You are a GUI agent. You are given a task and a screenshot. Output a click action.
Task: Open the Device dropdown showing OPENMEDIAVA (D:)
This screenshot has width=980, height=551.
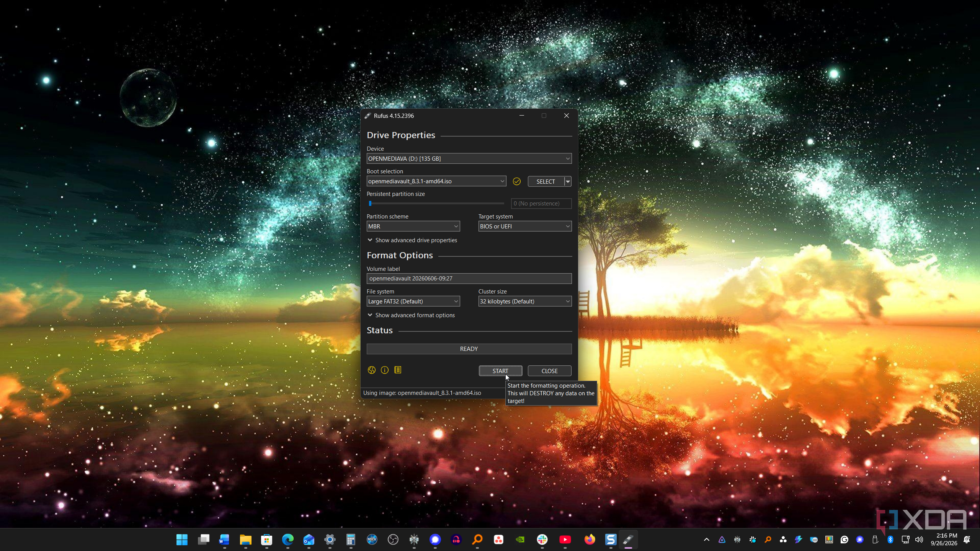pos(469,158)
